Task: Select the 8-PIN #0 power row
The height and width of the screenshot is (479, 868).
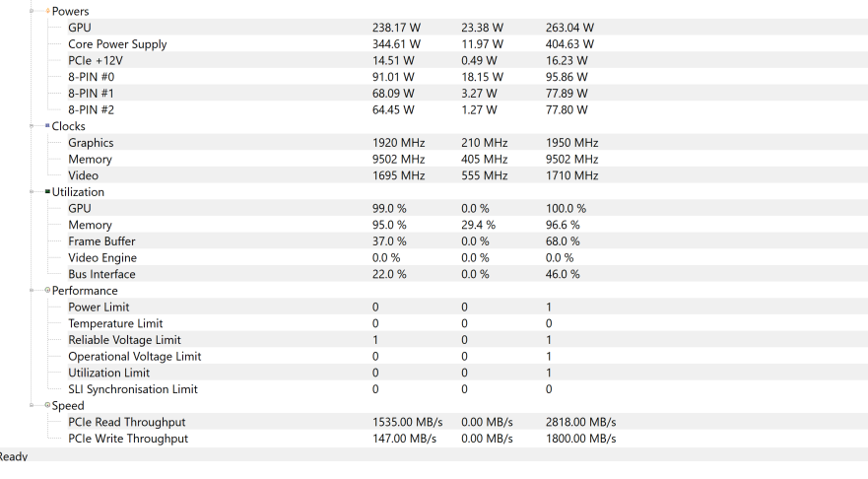Action: (92, 77)
